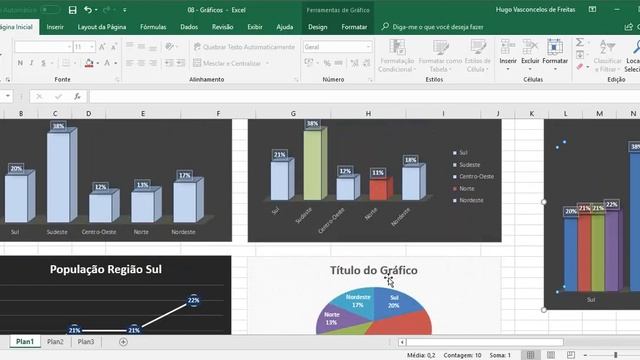
Task: Apply percent style icon
Action: tap(327, 63)
